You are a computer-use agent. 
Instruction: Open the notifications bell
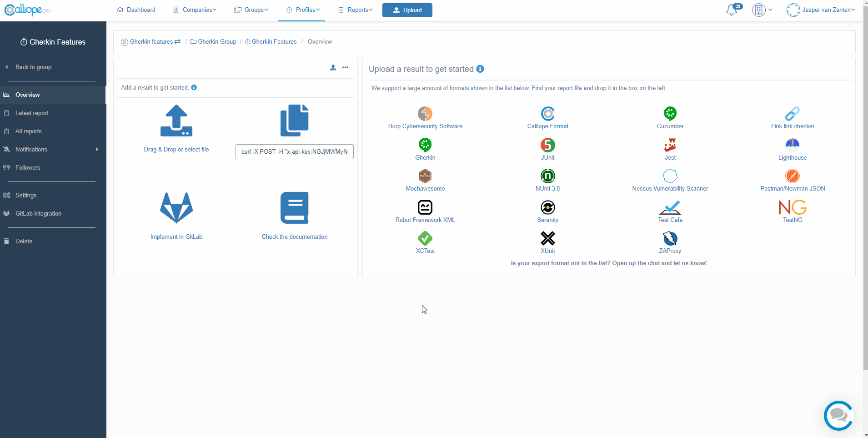pyautogui.click(x=732, y=10)
